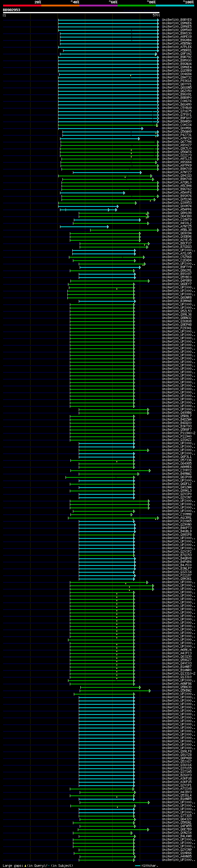Click the white query ruler bar ending at 570
This screenshot has width=197, height=868.
tap(81, 13)
